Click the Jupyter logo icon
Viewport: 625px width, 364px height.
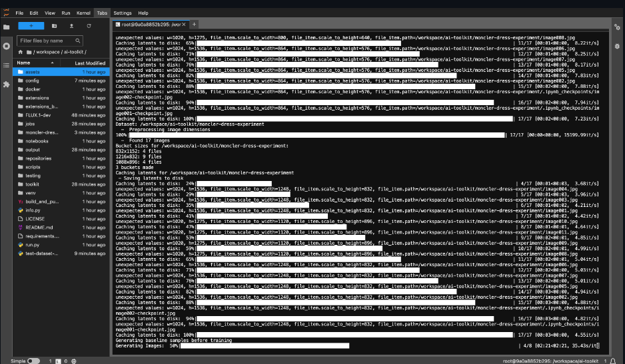6,13
